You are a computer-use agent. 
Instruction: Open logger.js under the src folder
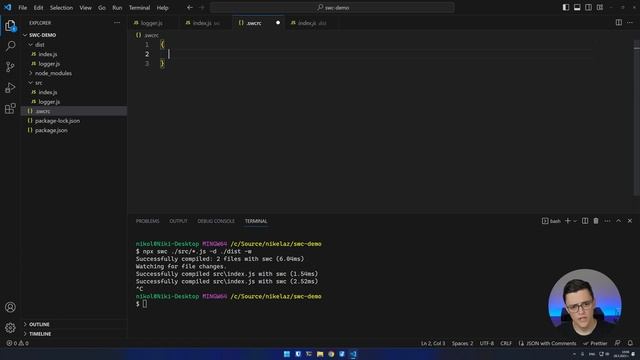(x=74, y=102)
